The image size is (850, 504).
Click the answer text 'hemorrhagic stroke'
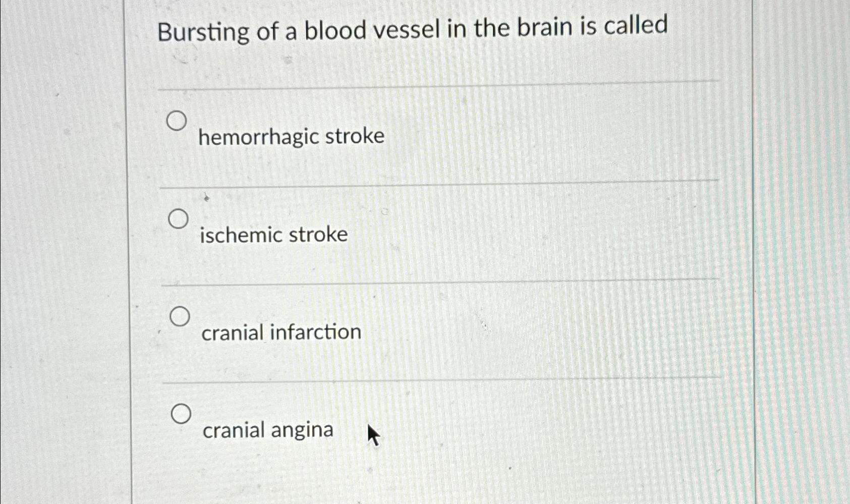click(x=292, y=136)
